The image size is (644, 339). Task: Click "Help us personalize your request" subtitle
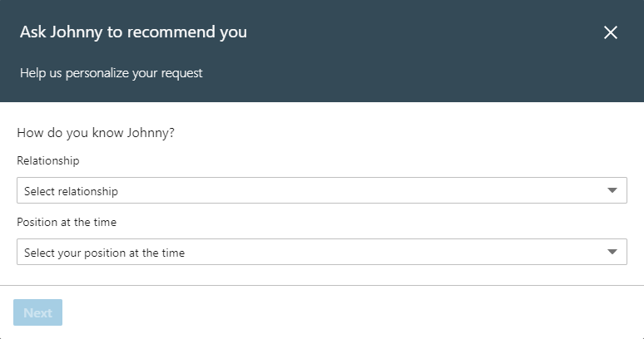[111, 73]
